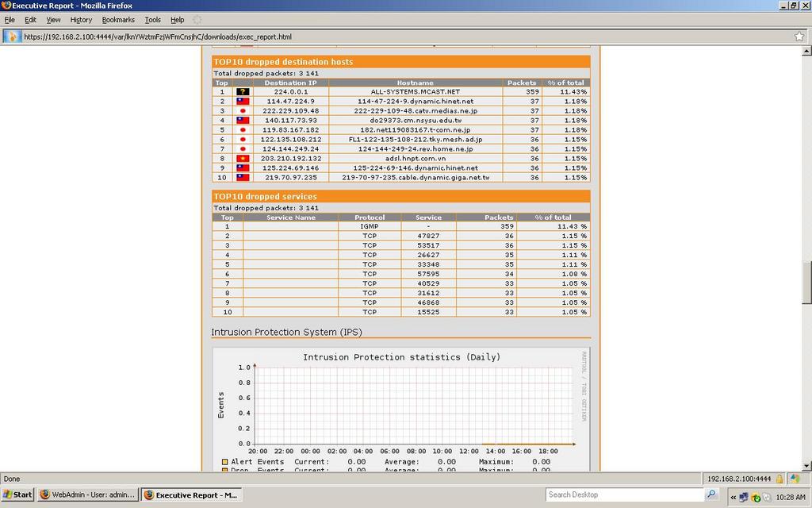The height and width of the screenshot is (508, 812).
Task: Click the 11.43% value for 224.0.0.1
Action: pyautogui.click(x=574, y=92)
